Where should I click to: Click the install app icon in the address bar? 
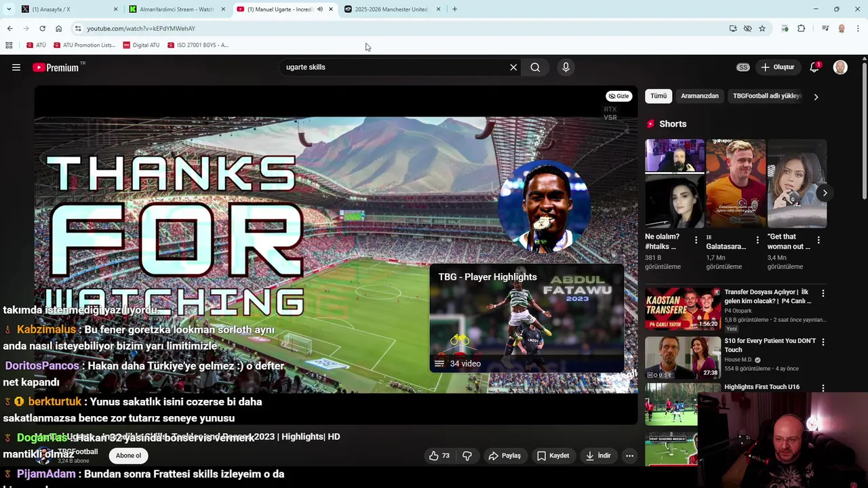point(733,28)
